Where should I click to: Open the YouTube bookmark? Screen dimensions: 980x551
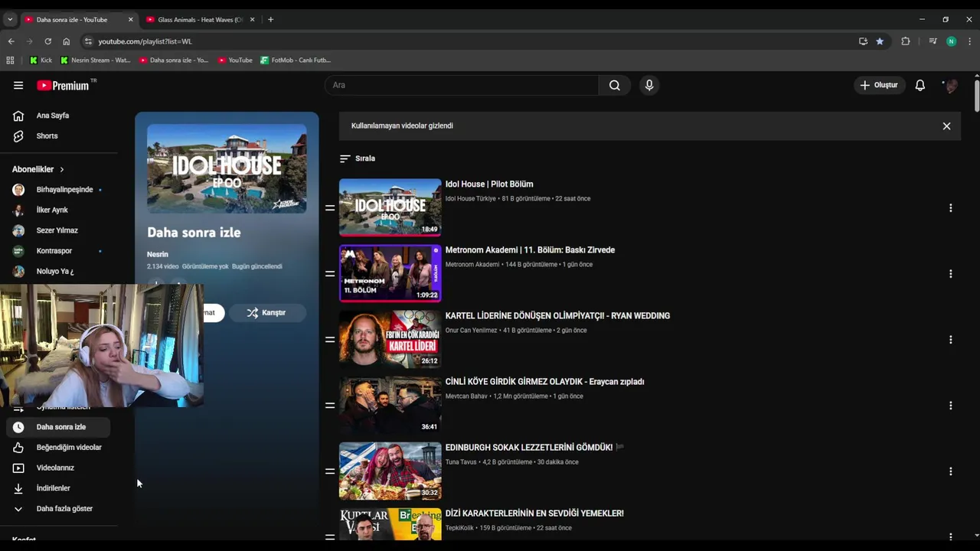coord(234,60)
